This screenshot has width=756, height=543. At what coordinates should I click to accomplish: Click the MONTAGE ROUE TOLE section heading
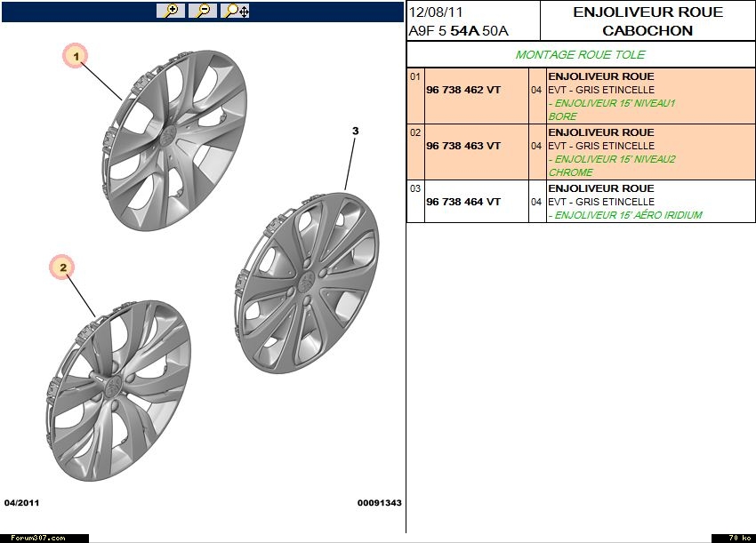[x=580, y=55]
